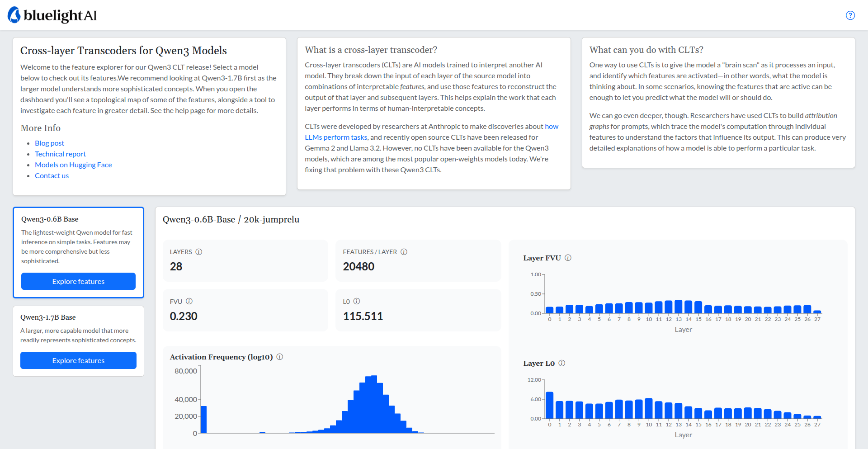Click the FVU info icon
Screen dimensions: 868x449
[189, 301]
